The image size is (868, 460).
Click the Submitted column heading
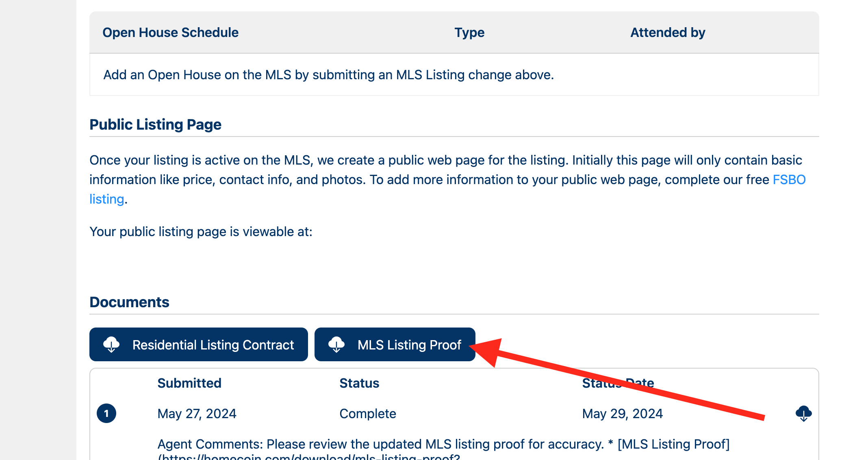[x=189, y=383]
